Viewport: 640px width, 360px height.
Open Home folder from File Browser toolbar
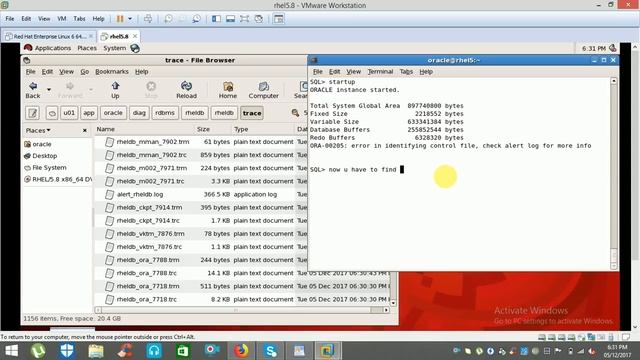click(x=228, y=90)
